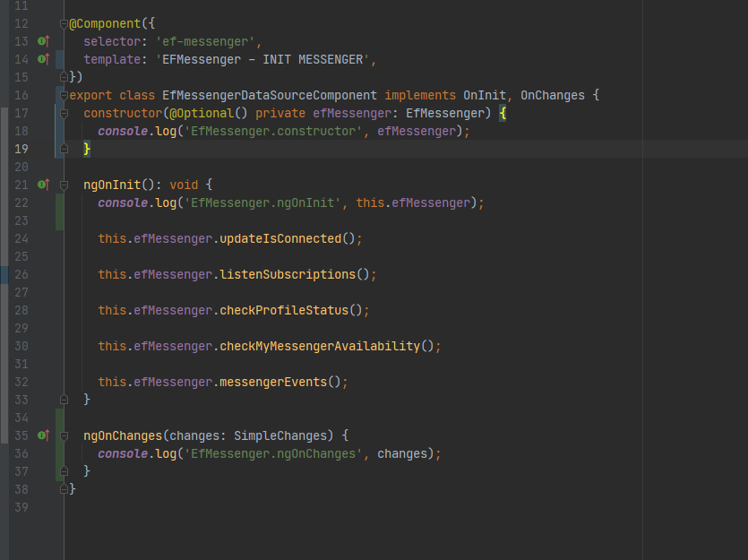Viewport: 748px width, 560px height.
Task: Click the highlighted opening brace on line 17
Action: 503,114
